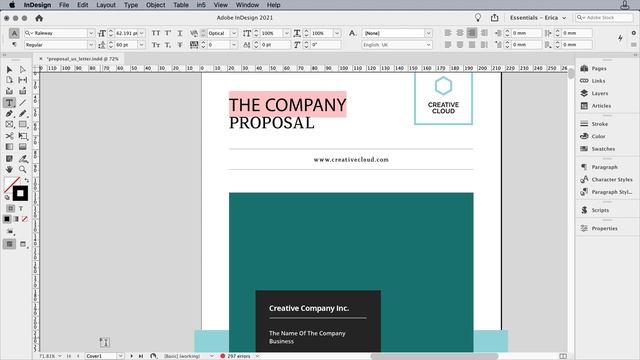Select the Scissors tool
Screen dimensions: 640x360
click(x=9, y=136)
